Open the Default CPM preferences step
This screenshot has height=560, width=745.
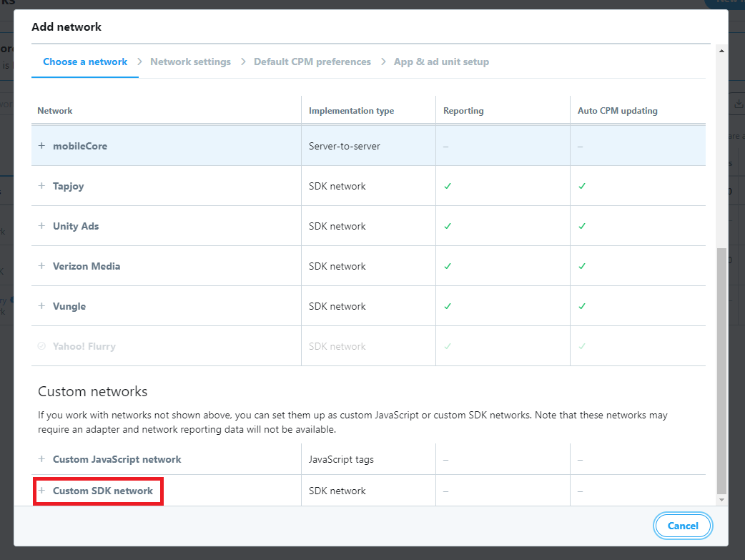pyautogui.click(x=312, y=62)
